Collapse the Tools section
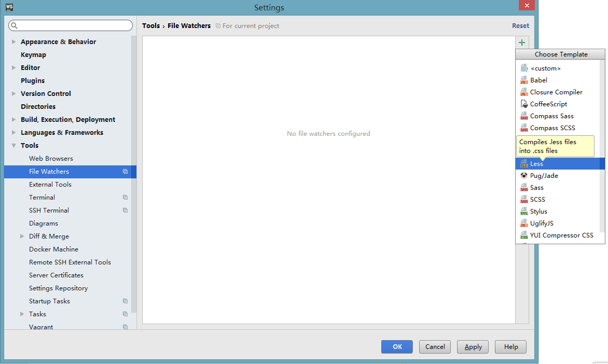The width and height of the screenshot is (608, 364). [13, 145]
